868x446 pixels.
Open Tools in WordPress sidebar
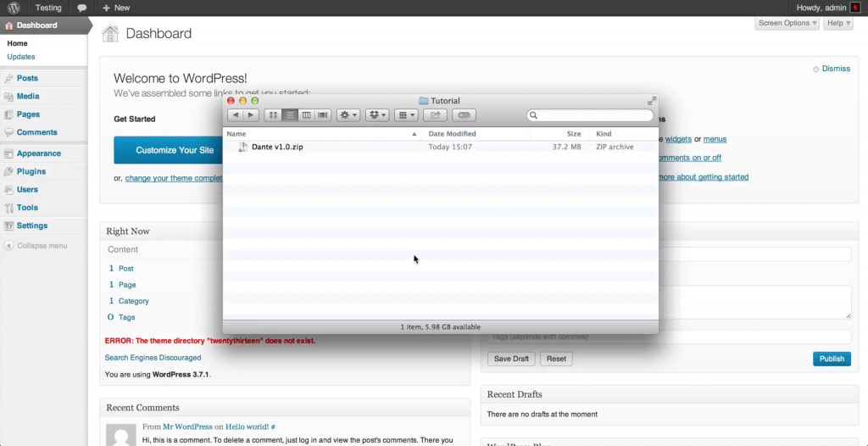[x=27, y=207]
